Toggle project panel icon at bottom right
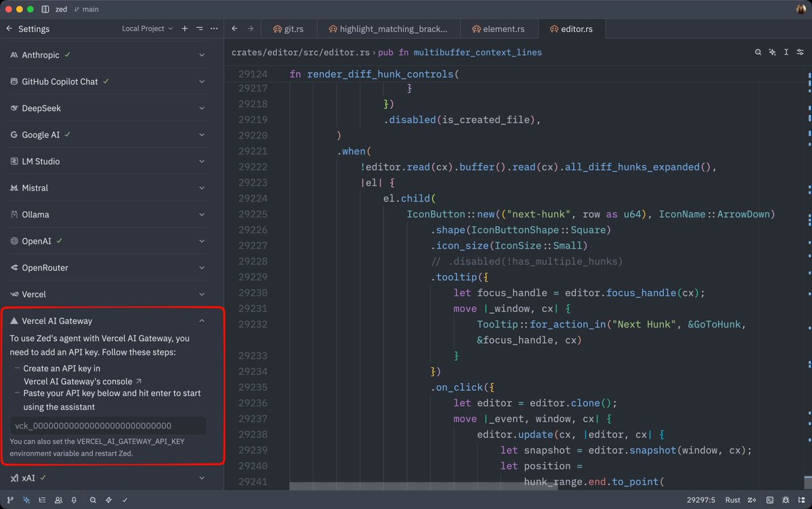This screenshot has height=509, width=812. coord(802,500)
